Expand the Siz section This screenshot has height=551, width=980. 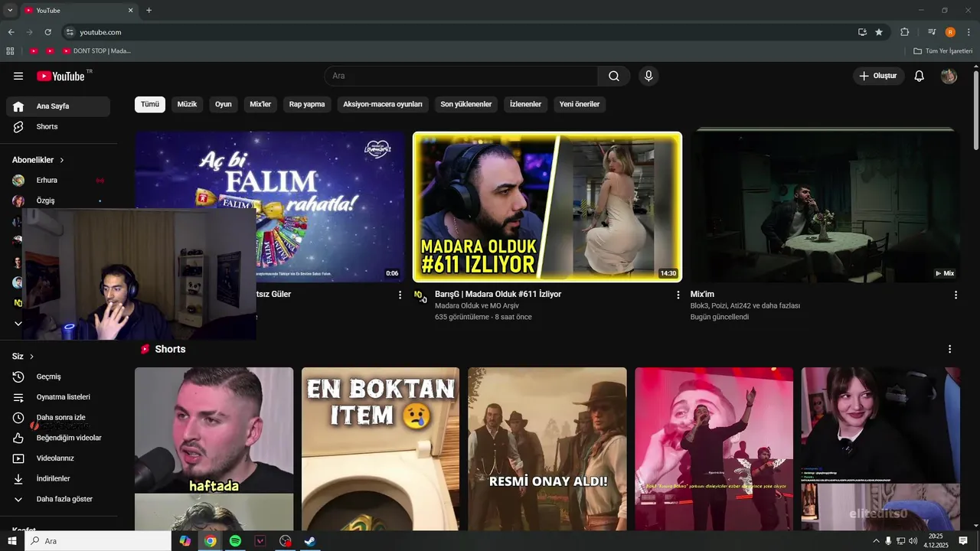23,357
